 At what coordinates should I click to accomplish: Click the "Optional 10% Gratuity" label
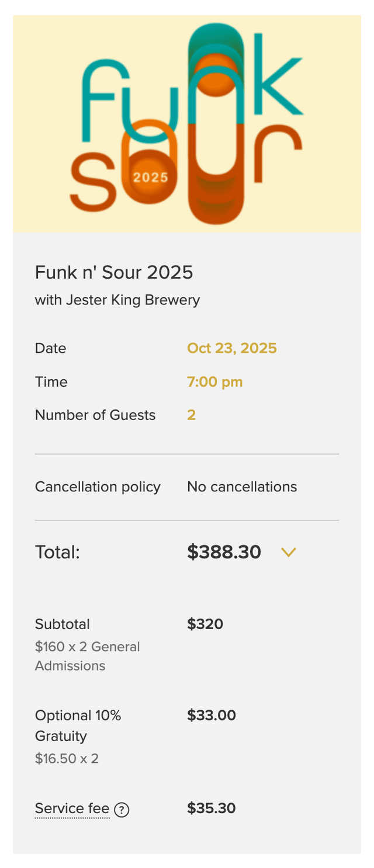78,725
